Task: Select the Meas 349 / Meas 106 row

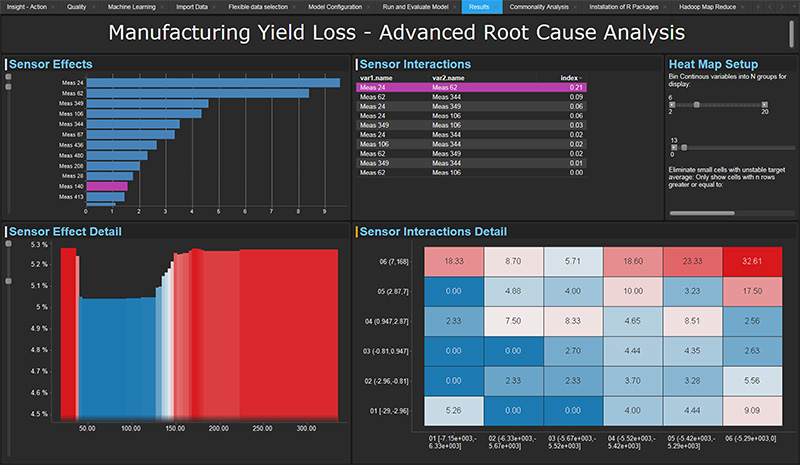Action: coord(470,125)
